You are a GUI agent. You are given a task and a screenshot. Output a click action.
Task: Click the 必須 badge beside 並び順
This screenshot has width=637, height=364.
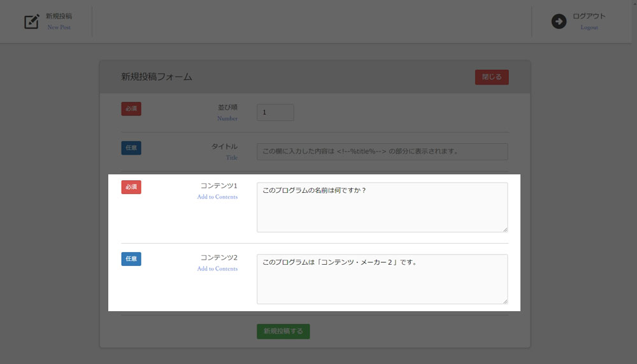pyautogui.click(x=131, y=109)
